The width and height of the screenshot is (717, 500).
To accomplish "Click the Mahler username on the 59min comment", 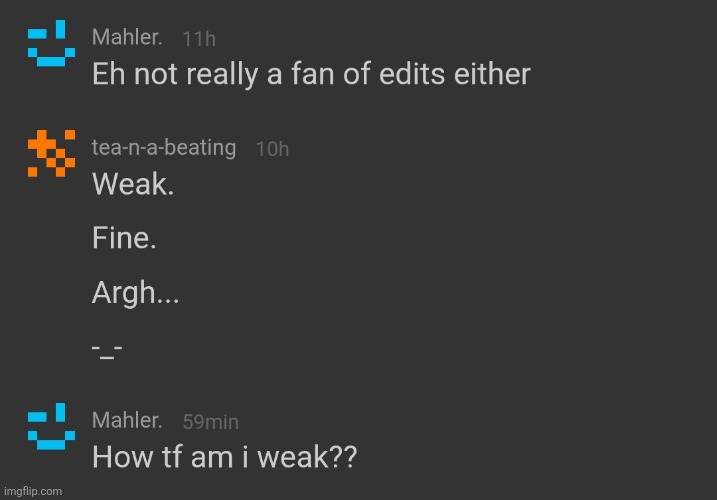I will [128, 421].
